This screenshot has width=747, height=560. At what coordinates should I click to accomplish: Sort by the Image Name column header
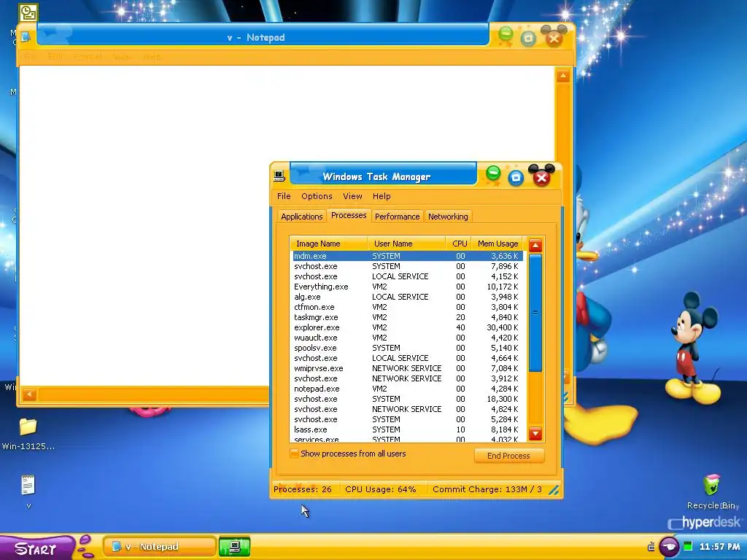pyautogui.click(x=329, y=244)
